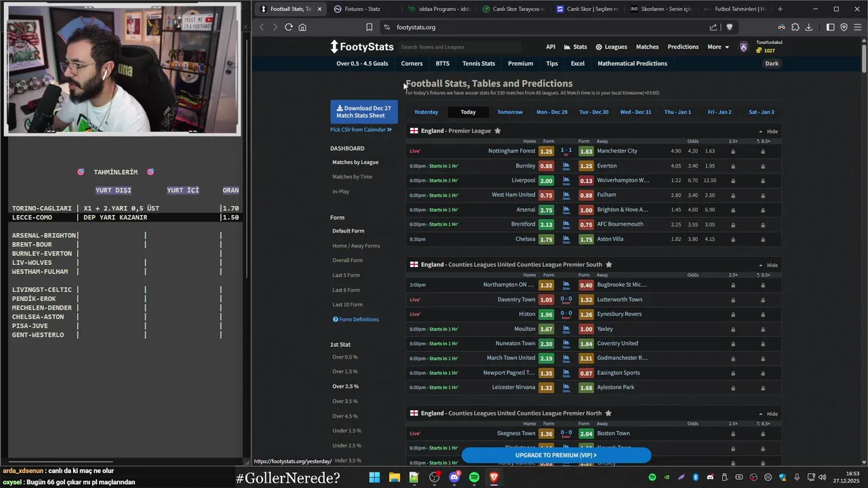Screen dimensions: 868x488
Task: Open the Leagues navigation menu item
Action: pos(611,47)
